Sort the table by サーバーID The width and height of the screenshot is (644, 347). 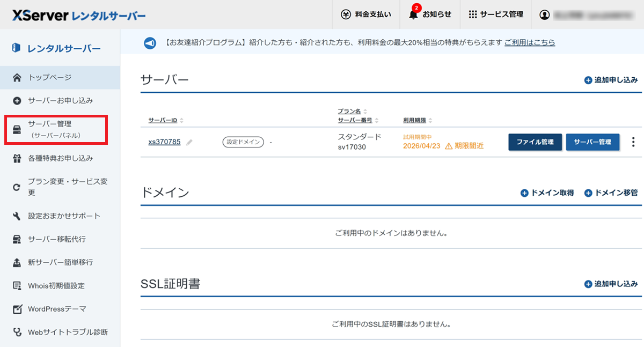[x=166, y=120]
